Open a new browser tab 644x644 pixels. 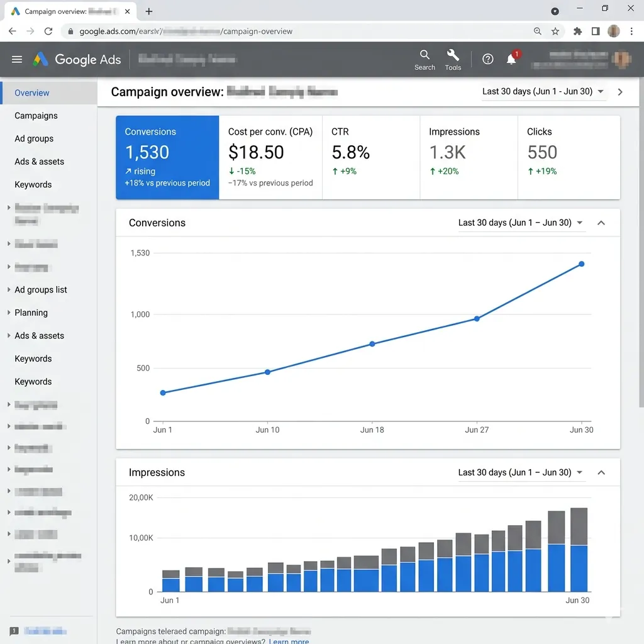149,11
